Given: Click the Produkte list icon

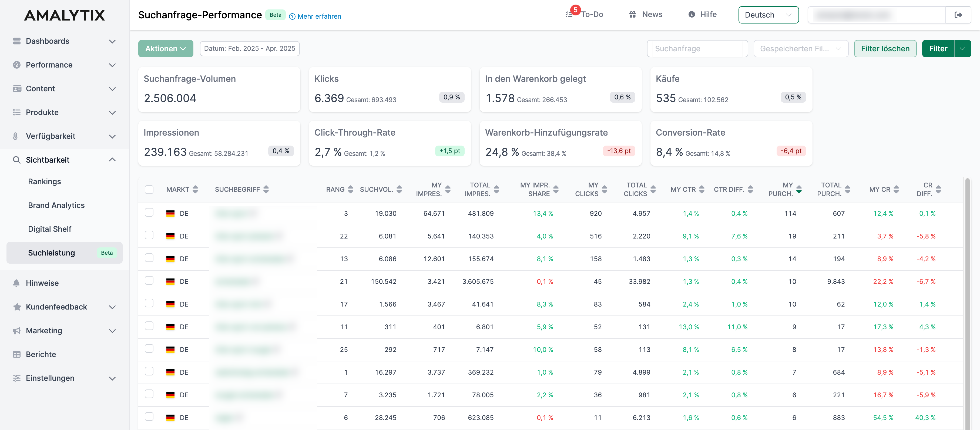Looking at the screenshot, I should (16, 112).
